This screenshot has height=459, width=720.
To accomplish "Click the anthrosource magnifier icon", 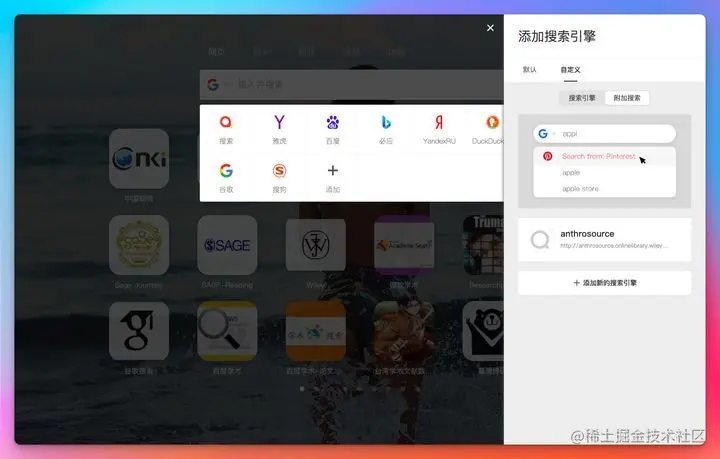I will coord(540,240).
